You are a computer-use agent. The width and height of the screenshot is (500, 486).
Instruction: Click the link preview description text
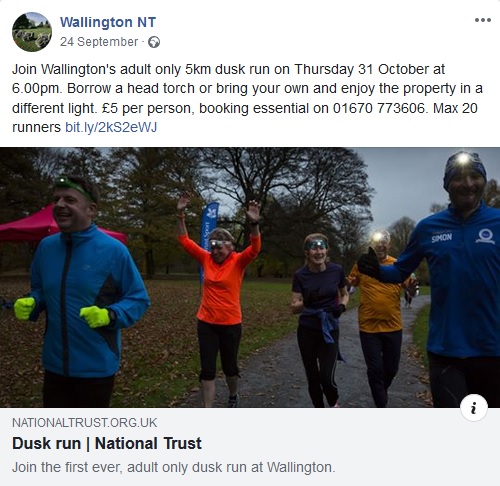[x=174, y=467]
